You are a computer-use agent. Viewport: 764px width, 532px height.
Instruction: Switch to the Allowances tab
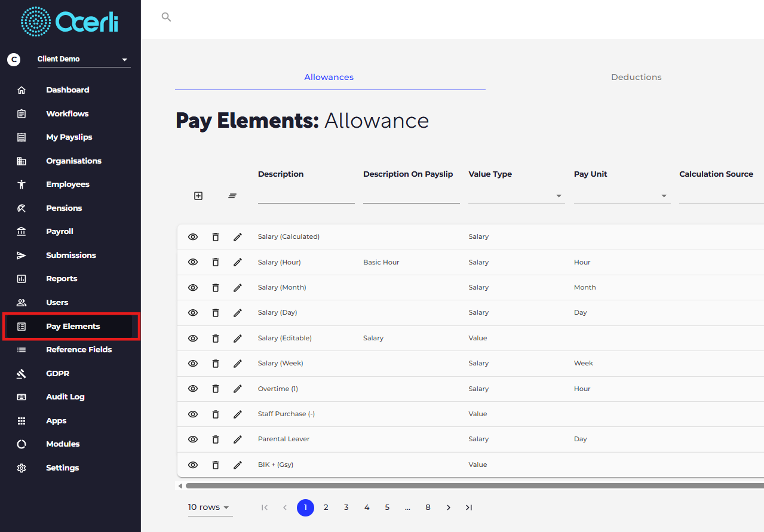tap(329, 77)
